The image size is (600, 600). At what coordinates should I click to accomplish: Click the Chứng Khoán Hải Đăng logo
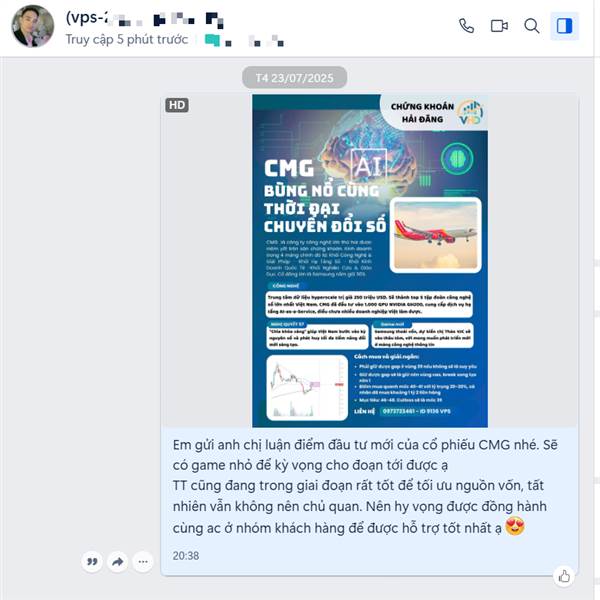point(435,112)
